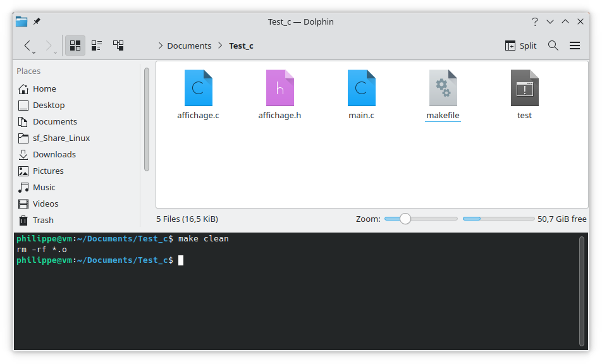Switch to Icons view mode
The image size is (602, 364).
75,45
